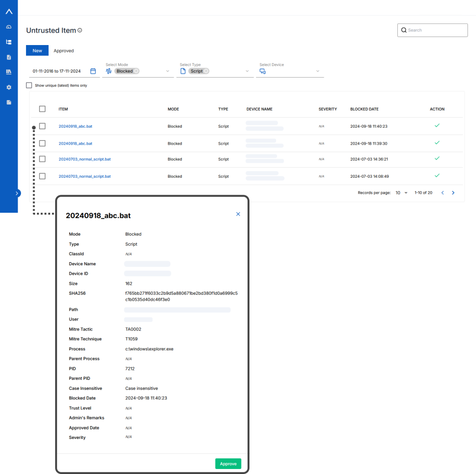This screenshot has width=476, height=474.
Task: Click approve checkmark for first 20240918_abc.bat row
Action: click(x=437, y=126)
